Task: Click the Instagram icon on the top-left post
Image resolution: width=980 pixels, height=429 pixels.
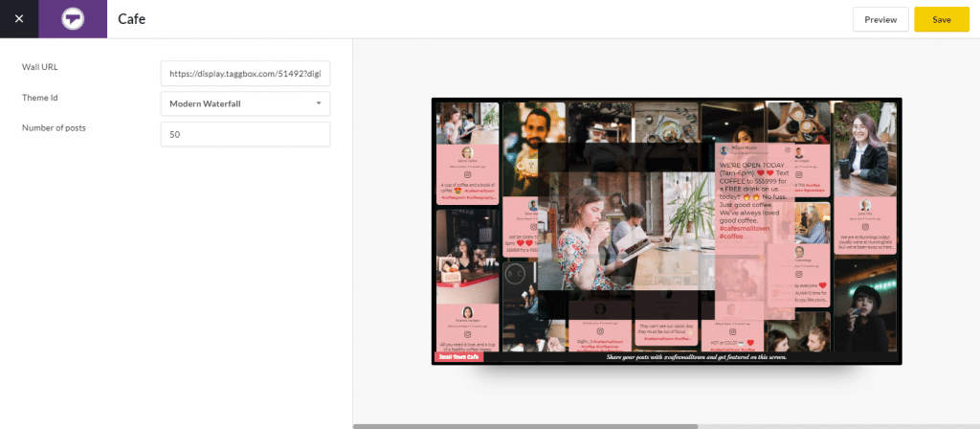Action: (x=467, y=175)
